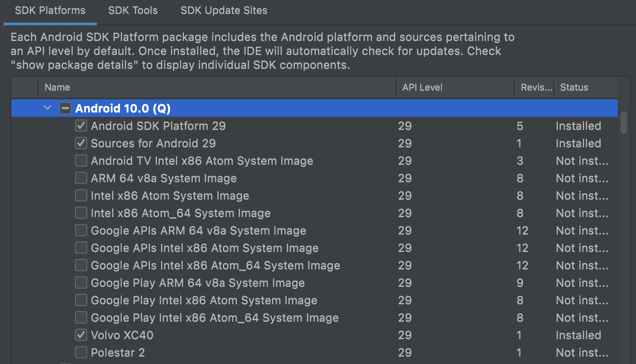Check Google Play ARM 64 v8a System Image

pyautogui.click(x=81, y=283)
